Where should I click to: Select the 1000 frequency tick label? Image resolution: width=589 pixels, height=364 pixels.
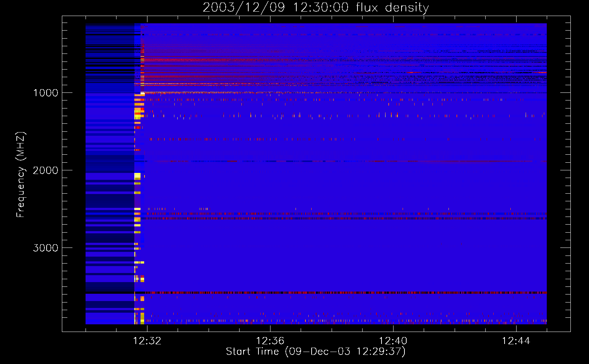(x=46, y=93)
